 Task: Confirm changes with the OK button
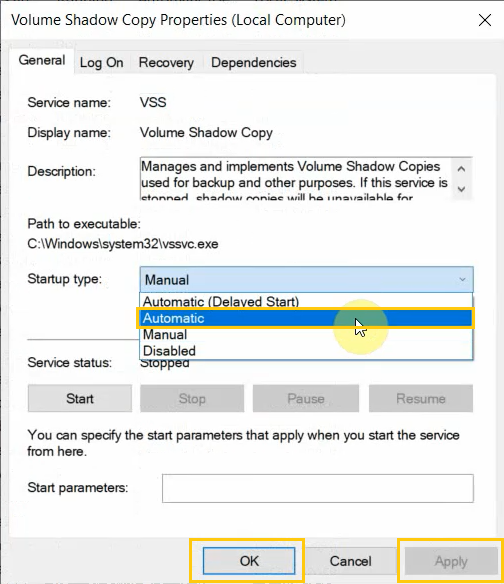(x=249, y=561)
